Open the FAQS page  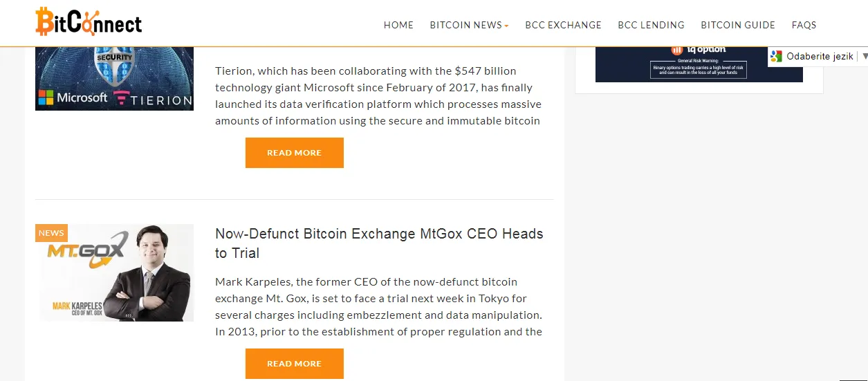click(x=804, y=25)
